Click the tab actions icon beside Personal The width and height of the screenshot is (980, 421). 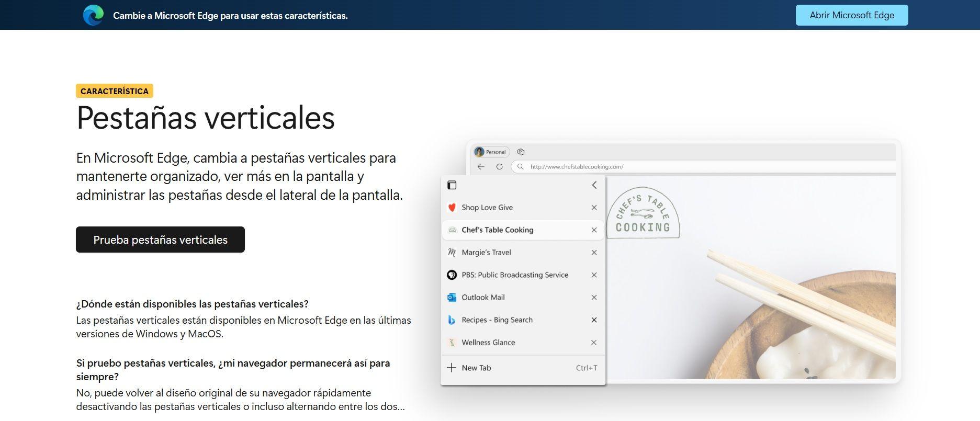coord(521,152)
